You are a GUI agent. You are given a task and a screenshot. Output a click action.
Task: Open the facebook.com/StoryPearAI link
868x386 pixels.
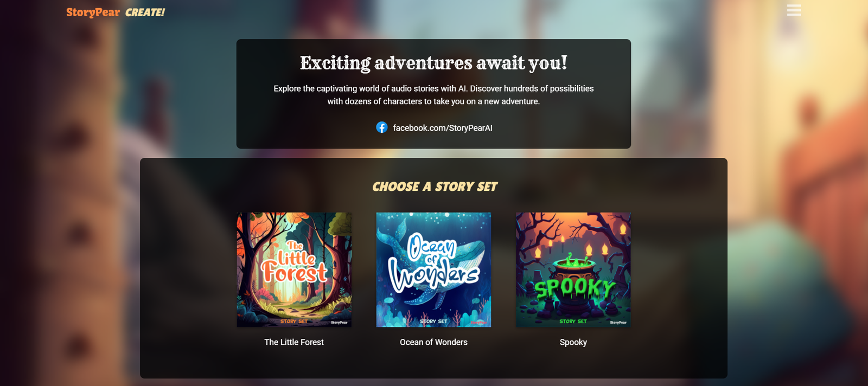[x=443, y=128]
